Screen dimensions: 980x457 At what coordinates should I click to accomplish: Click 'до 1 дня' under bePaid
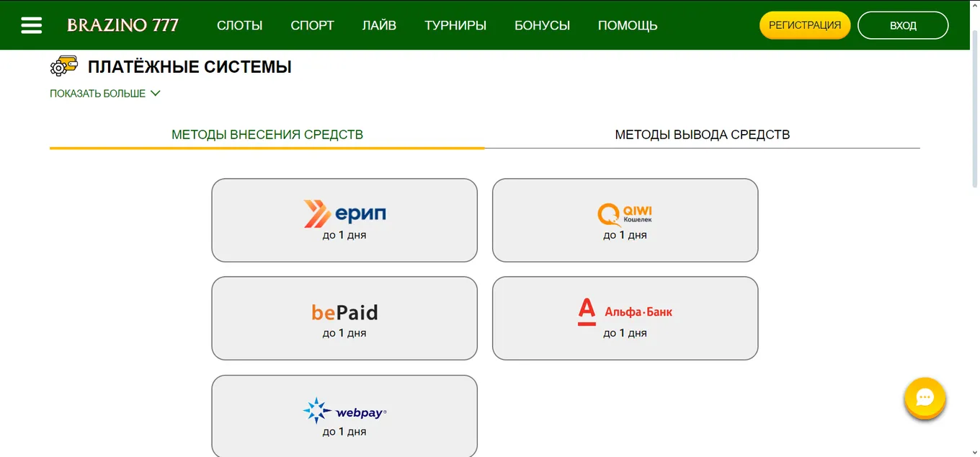(344, 333)
